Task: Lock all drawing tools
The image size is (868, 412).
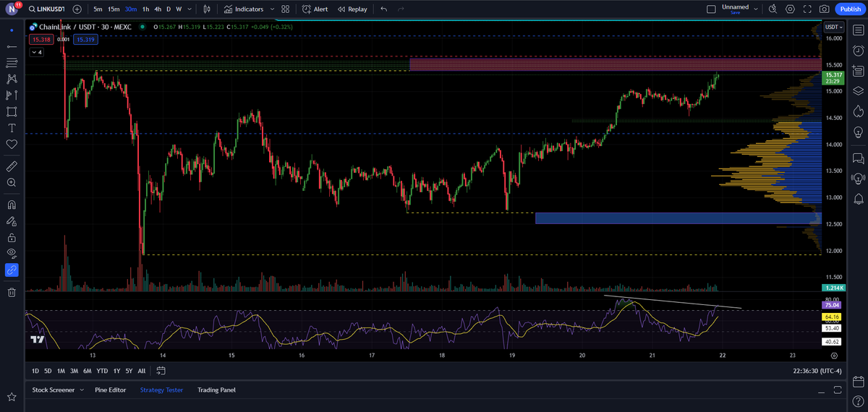Action: pos(12,237)
